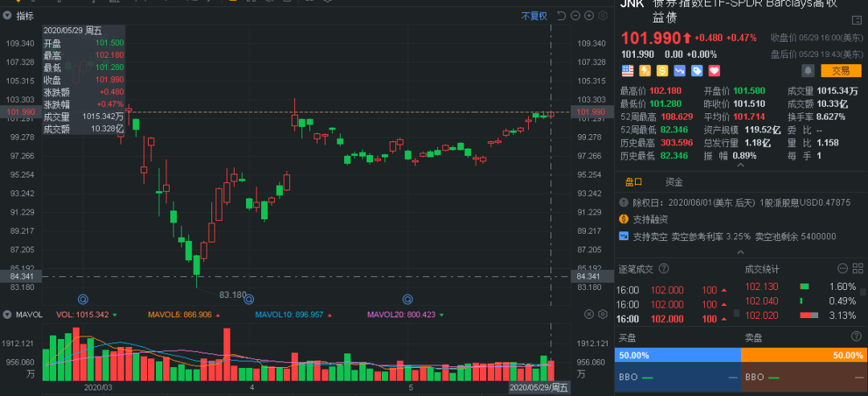The width and height of the screenshot is (868, 396).
Task: Click the 83.180 chart low price label
Action: (x=232, y=295)
